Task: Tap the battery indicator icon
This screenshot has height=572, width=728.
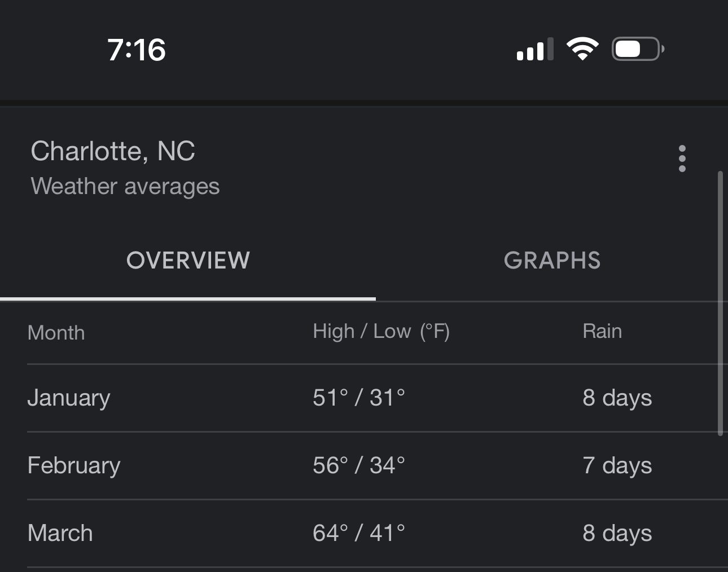Action: (x=638, y=49)
